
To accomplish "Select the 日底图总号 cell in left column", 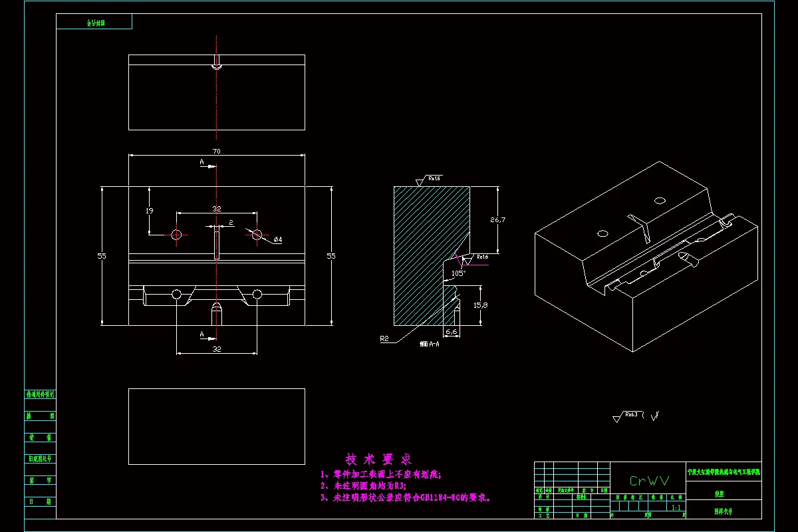I will [x=41, y=459].
